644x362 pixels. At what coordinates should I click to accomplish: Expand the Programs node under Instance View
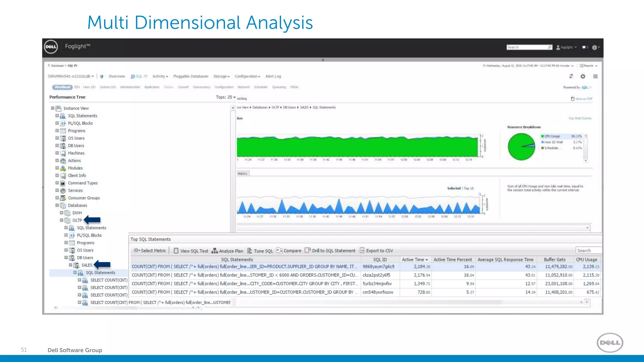click(x=57, y=131)
